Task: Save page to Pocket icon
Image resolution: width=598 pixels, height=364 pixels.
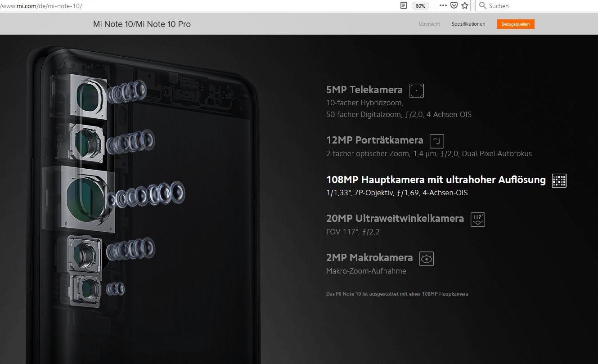Action: point(454,6)
